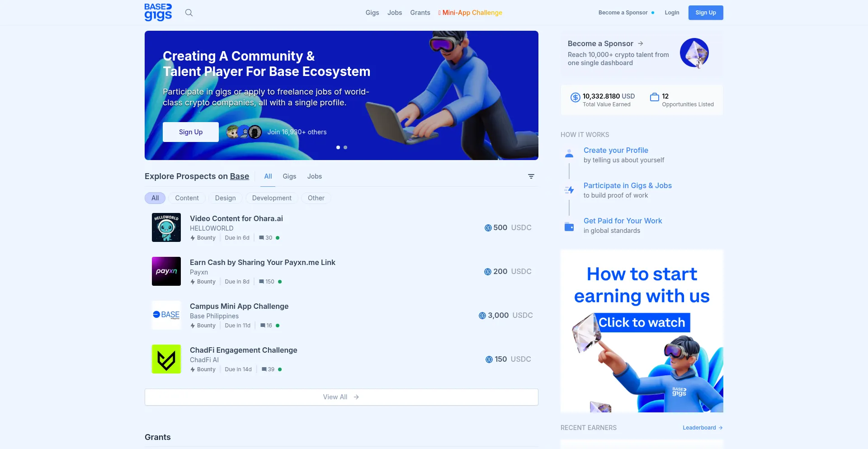The height and width of the screenshot is (449, 868).
Task: Click USDC coin icon next to 200
Action: click(x=488, y=272)
